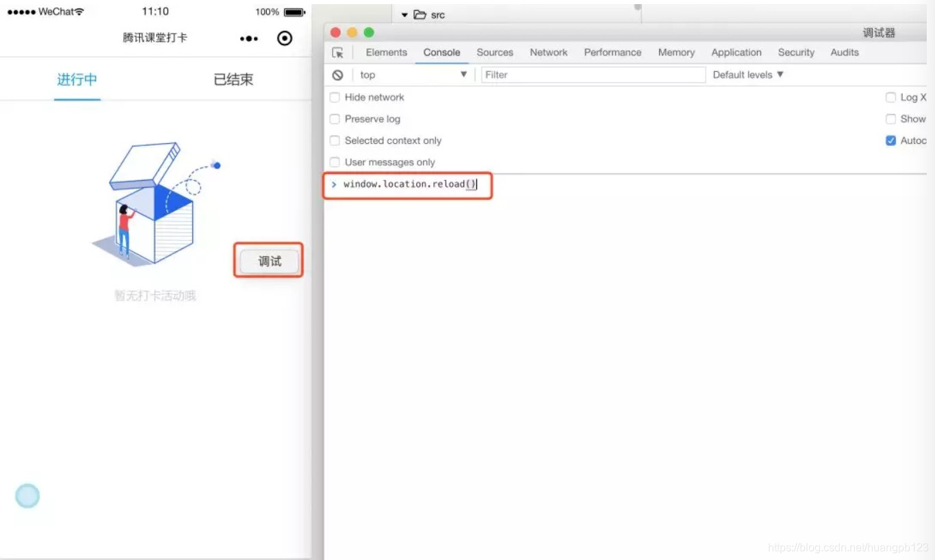Open the Sources tab
Viewport: 935px width, 560px height.
coord(495,53)
